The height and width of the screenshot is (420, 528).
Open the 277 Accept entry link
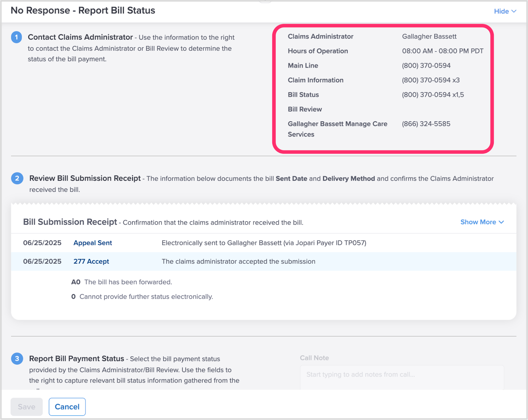click(91, 261)
